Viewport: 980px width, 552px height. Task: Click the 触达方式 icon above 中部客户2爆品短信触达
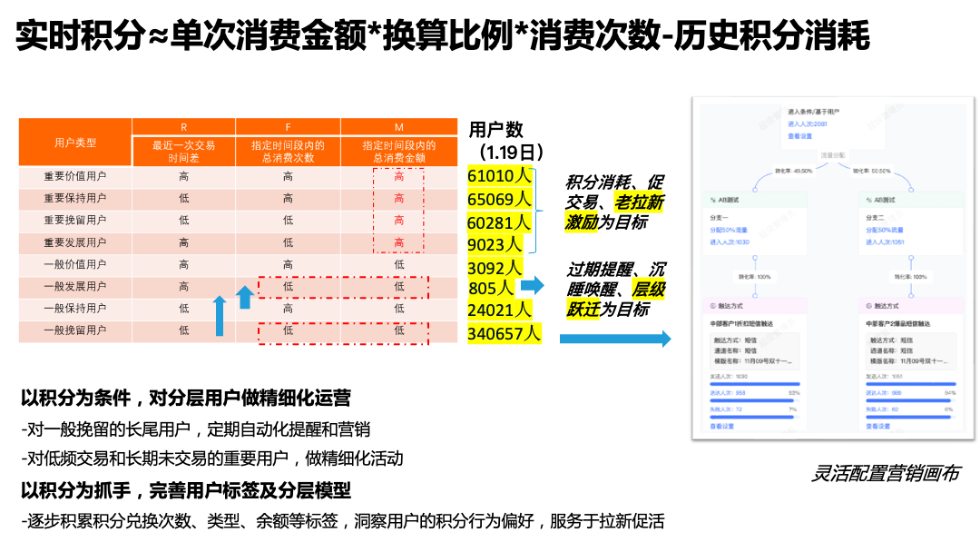(x=869, y=307)
